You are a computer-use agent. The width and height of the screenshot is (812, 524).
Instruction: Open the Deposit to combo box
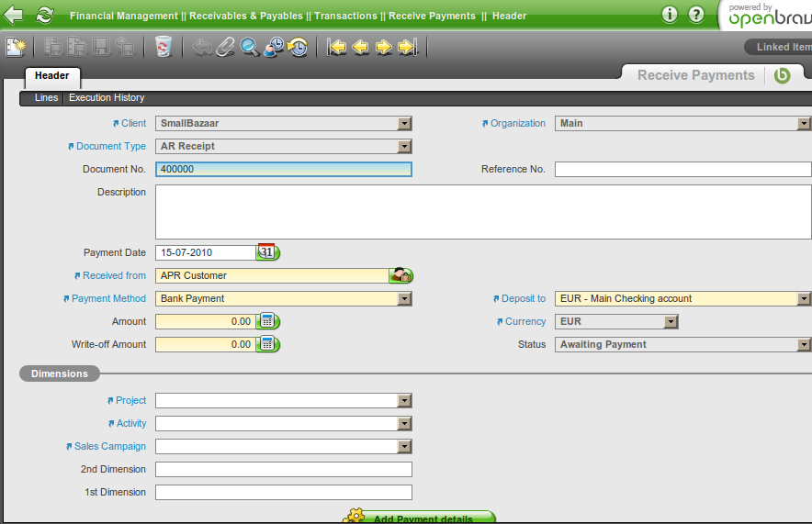pyautogui.click(x=683, y=298)
